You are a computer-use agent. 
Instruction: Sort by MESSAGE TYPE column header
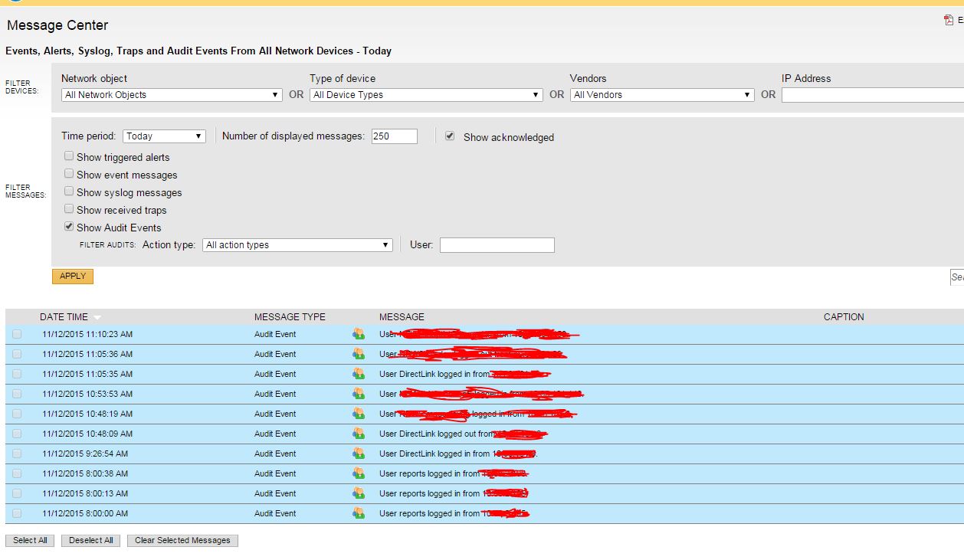click(x=290, y=317)
